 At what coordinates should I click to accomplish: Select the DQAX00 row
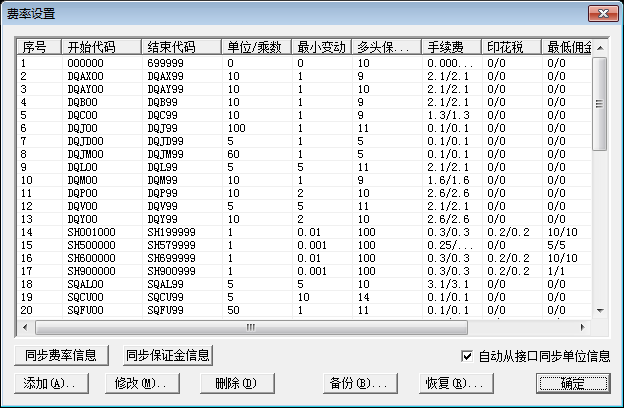[304, 76]
